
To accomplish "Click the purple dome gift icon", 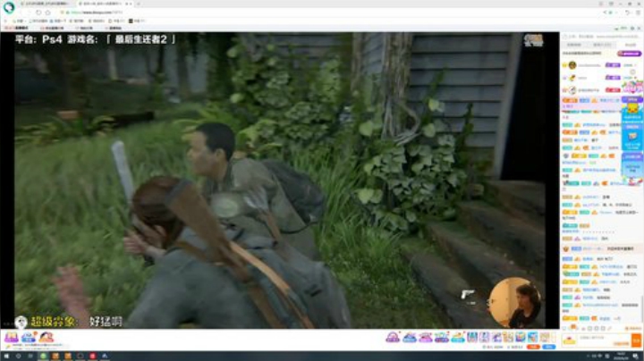I will click(393, 337).
